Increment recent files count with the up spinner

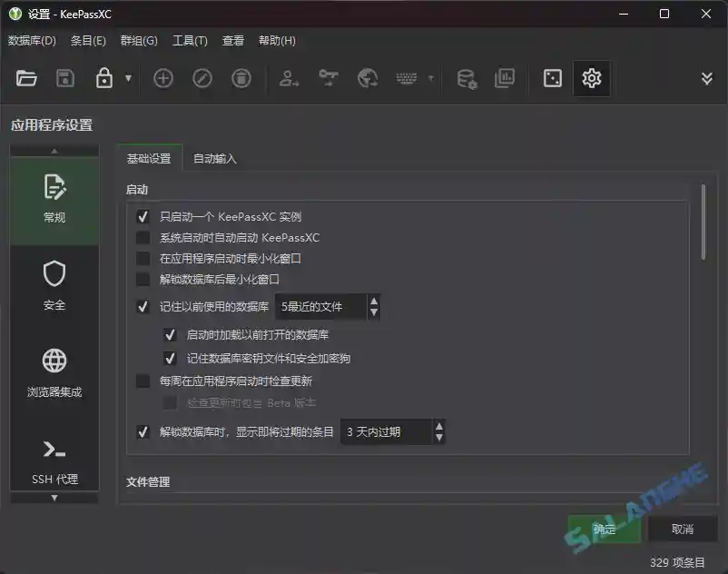click(x=373, y=302)
